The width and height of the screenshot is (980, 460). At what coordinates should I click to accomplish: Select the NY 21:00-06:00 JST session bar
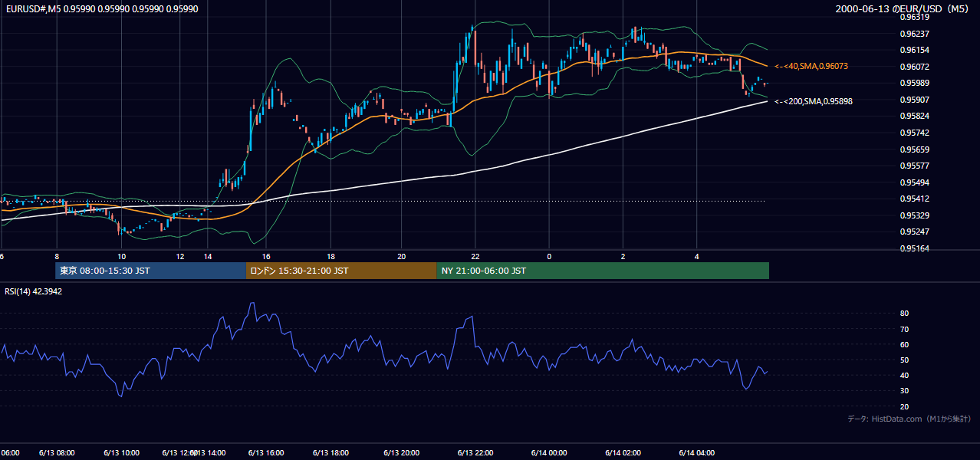603,271
